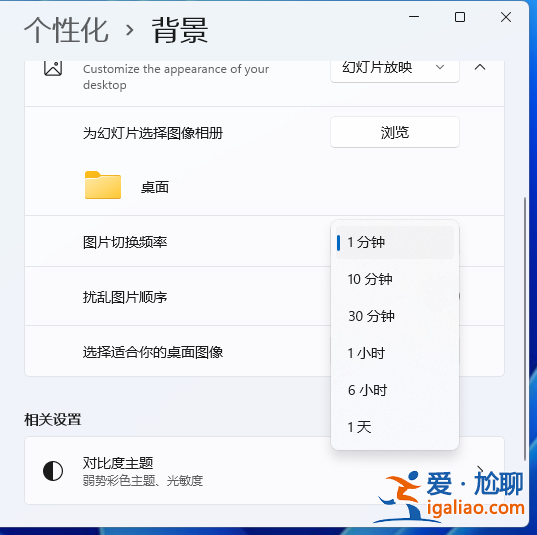This screenshot has height=535, width=537.
Task: Minimize the settings window
Action: click(414, 17)
